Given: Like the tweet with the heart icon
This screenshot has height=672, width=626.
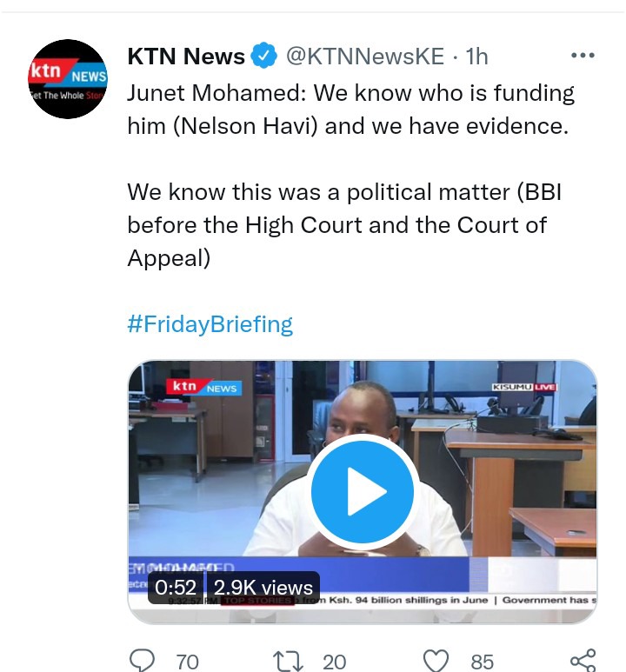Looking at the screenshot, I should (436, 661).
